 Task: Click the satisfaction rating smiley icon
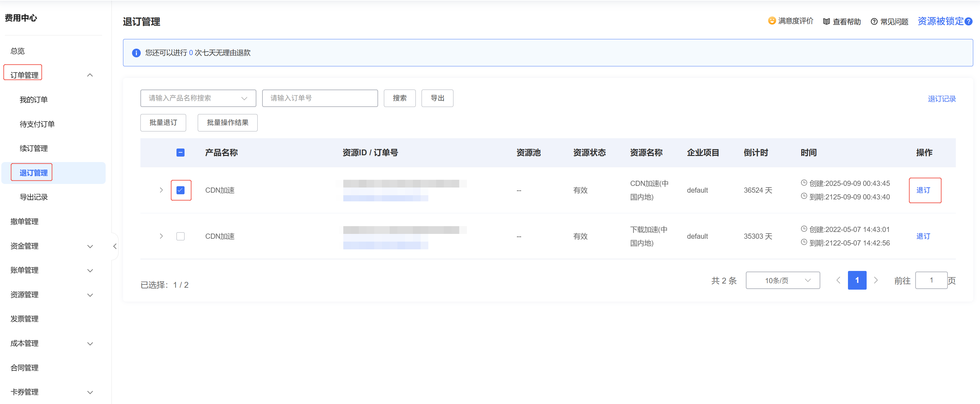pos(772,21)
